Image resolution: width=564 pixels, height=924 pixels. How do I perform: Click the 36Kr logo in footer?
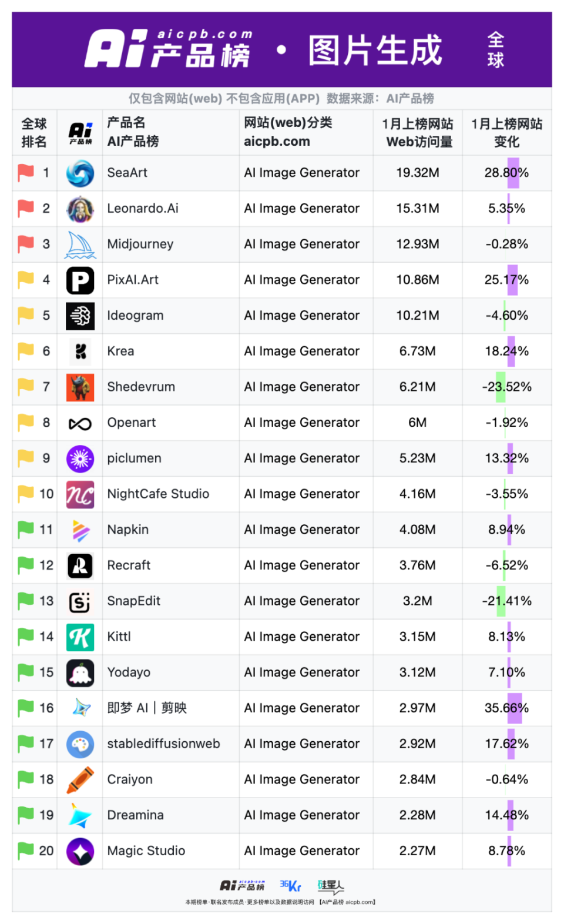coord(290,886)
